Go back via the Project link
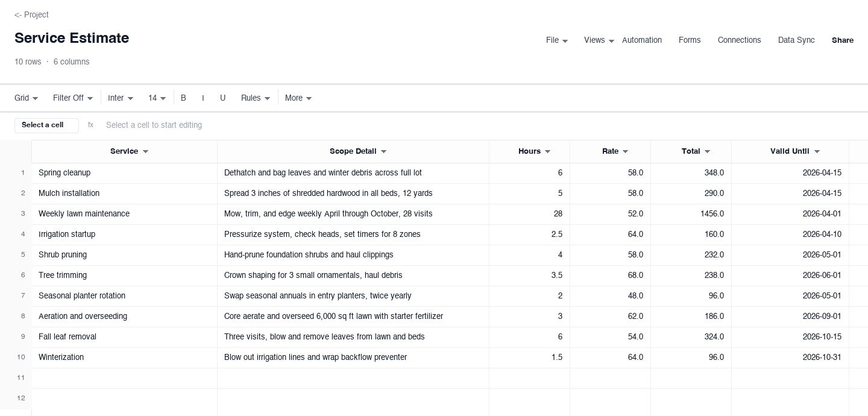The width and height of the screenshot is (868, 416). (x=31, y=14)
